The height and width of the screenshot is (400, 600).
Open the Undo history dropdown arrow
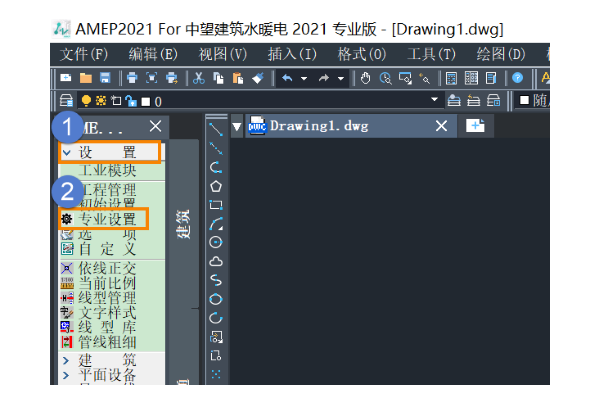[304, 78]
